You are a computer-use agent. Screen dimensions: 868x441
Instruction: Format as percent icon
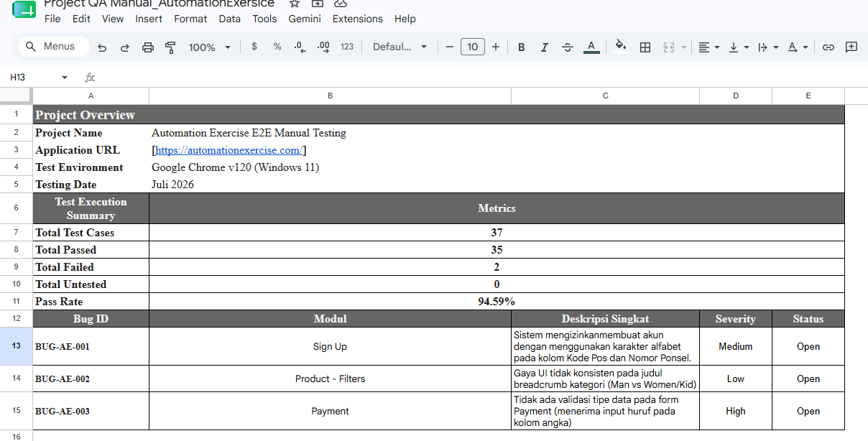point(277,47)
